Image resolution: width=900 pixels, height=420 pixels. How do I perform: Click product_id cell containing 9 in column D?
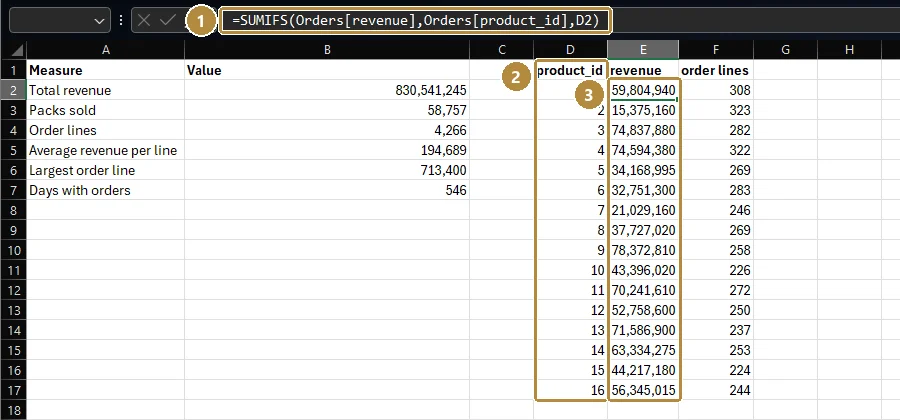[571, 250]
